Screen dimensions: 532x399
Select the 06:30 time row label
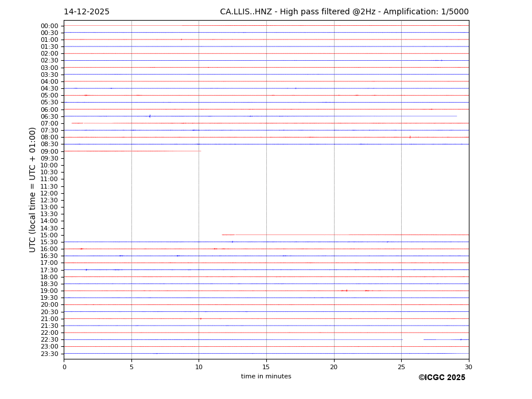tap(49, 116)
